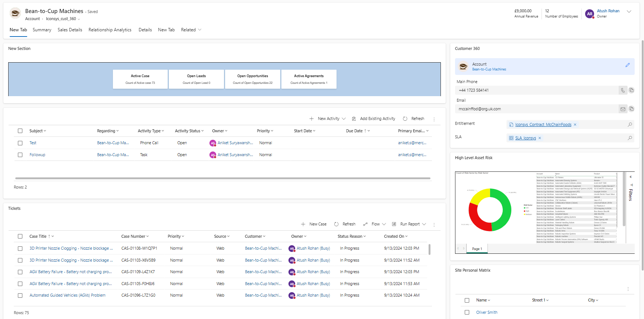Expand New Activity dropdown arrow

(x=344, y=119)
